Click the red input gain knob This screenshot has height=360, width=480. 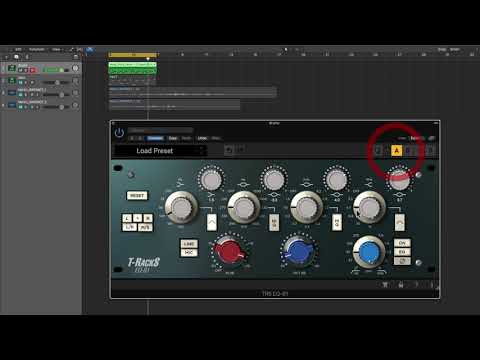(229, 252)
